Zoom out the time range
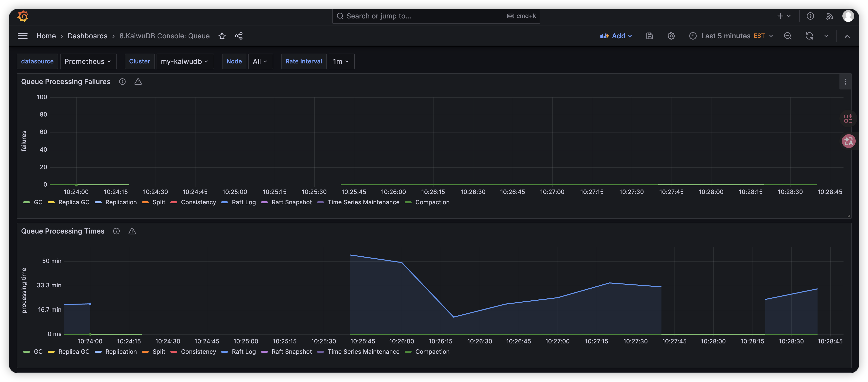 click(788, 36)
